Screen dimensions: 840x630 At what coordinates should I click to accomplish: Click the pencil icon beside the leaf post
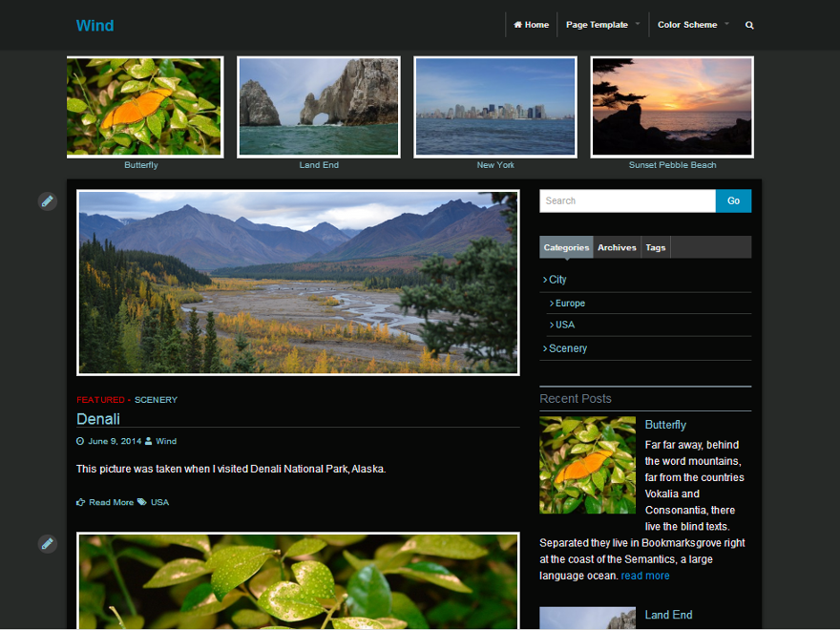click(x=48, y=543)
